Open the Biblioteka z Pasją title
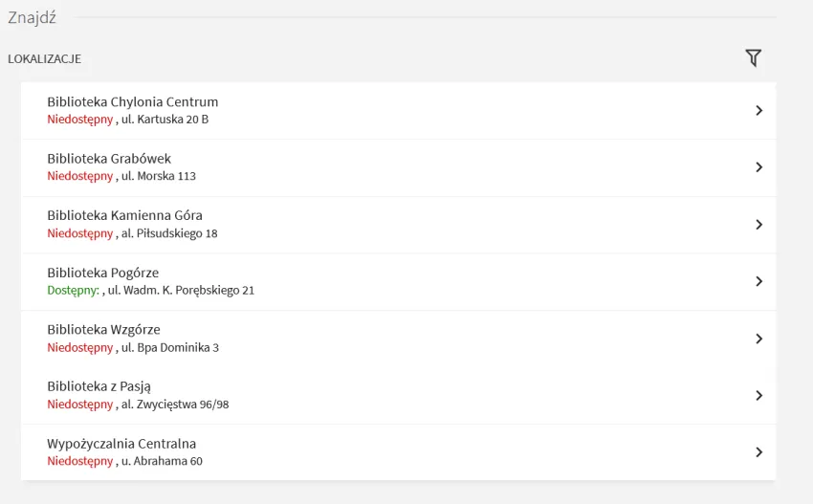813x504 pixels. [99, 386]
